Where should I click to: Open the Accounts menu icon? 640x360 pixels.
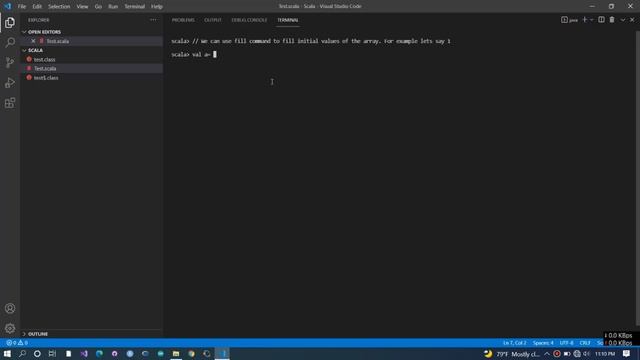(x=10, y=309)
